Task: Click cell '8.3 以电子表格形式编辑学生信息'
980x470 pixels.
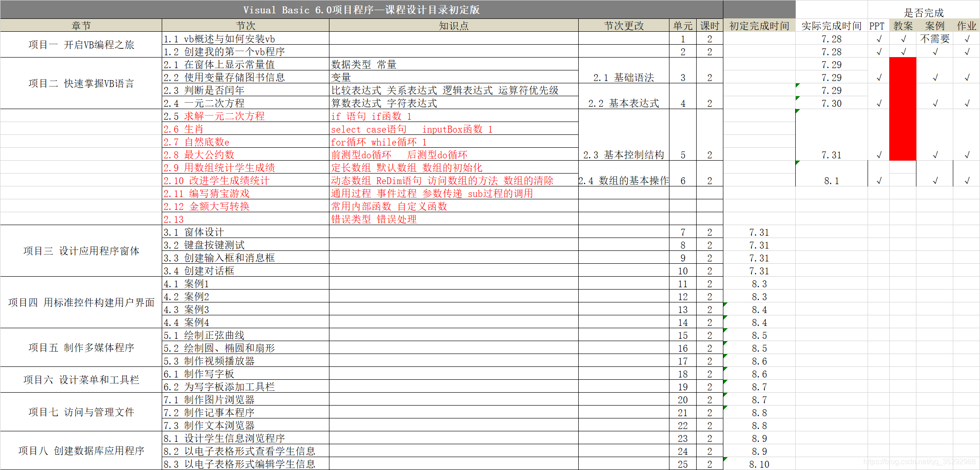Action: pos(246,464)
